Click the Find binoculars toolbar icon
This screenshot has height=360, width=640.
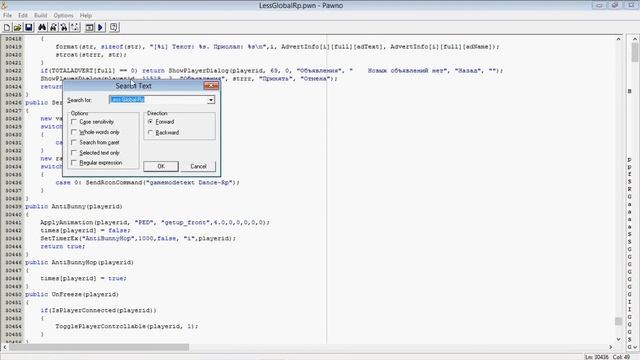coord(42,27)
